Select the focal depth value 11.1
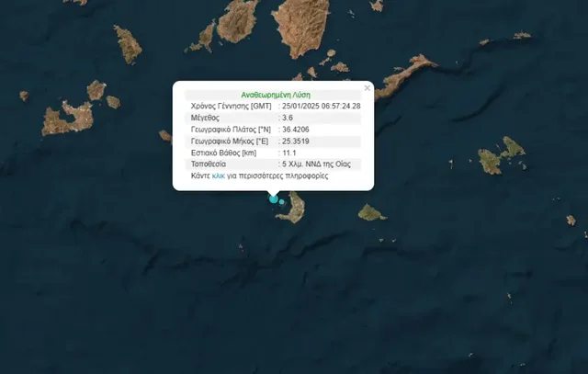Image resolution: width=588 pixels, height=374 pixels. tap(288, 152)
